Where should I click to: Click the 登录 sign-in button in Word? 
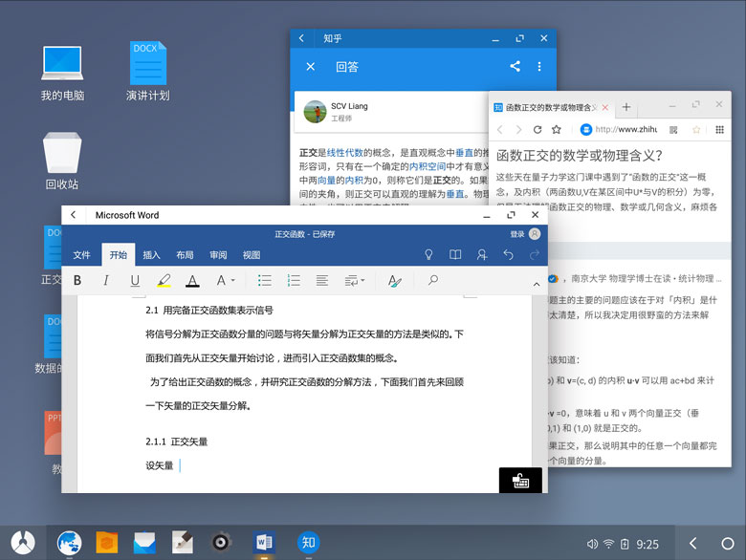[517, 234]
